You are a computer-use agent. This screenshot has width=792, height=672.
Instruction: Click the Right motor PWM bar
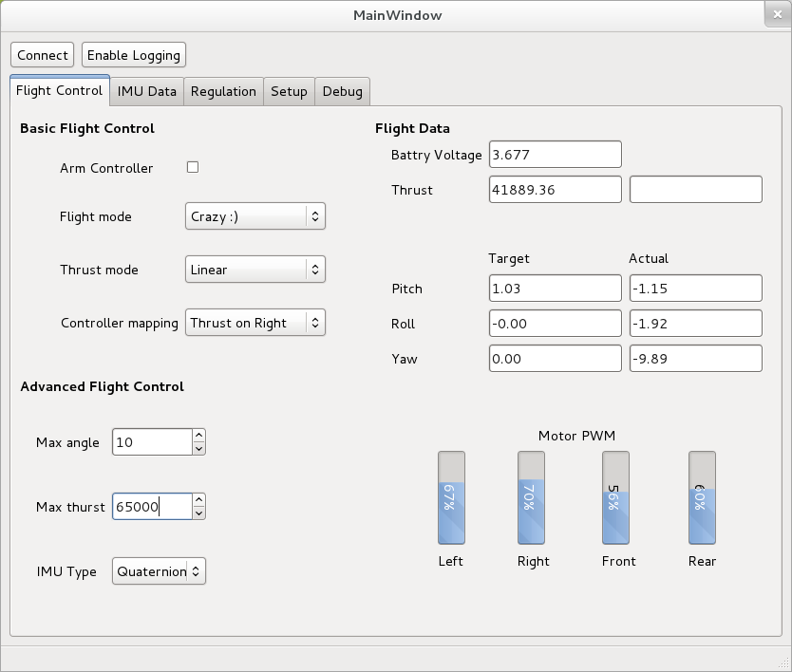[531, 497]
